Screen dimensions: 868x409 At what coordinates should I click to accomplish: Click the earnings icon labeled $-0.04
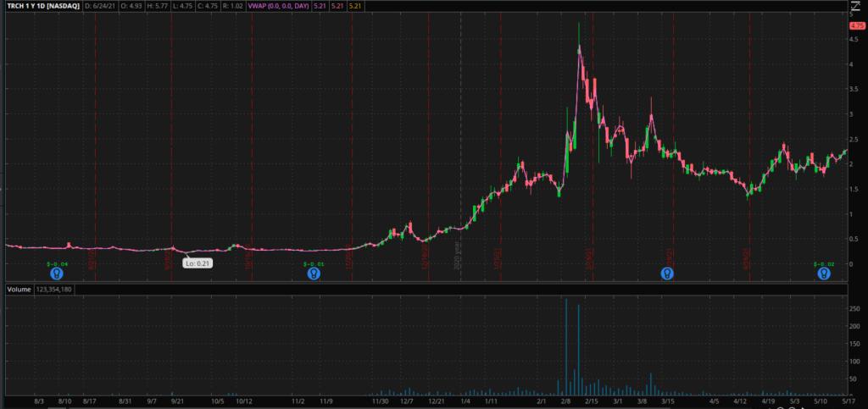tap(55, 274)
